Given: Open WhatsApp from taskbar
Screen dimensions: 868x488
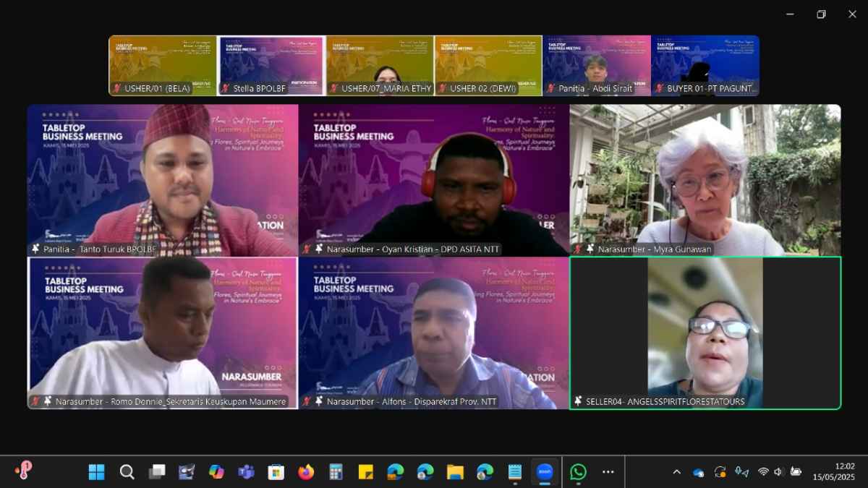Looking at the screenshot, I should pos(578,472).
